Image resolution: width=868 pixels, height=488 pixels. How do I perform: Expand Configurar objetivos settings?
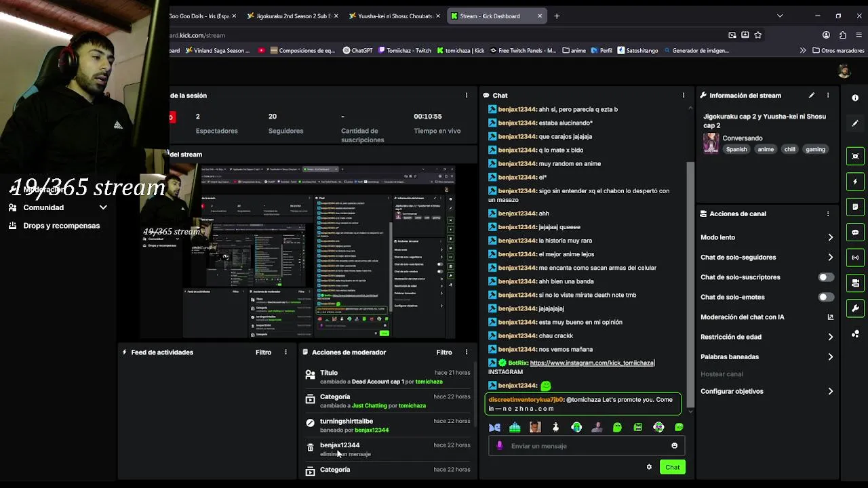pos(830,391)
